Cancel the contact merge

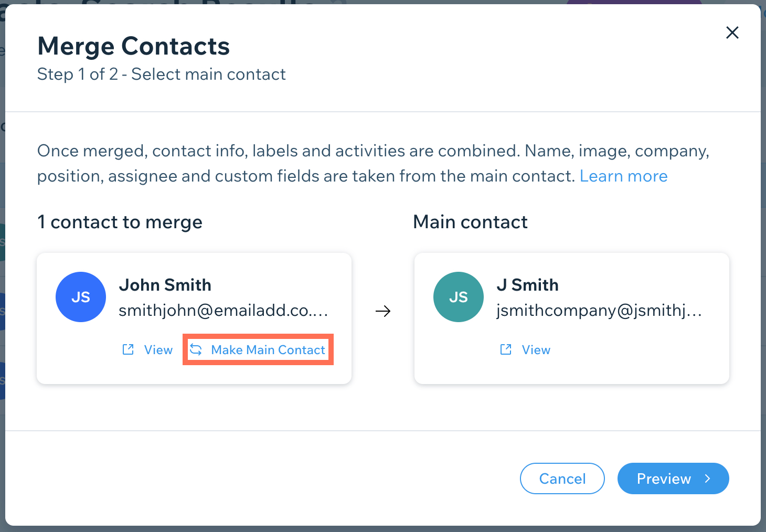[562, 478]
